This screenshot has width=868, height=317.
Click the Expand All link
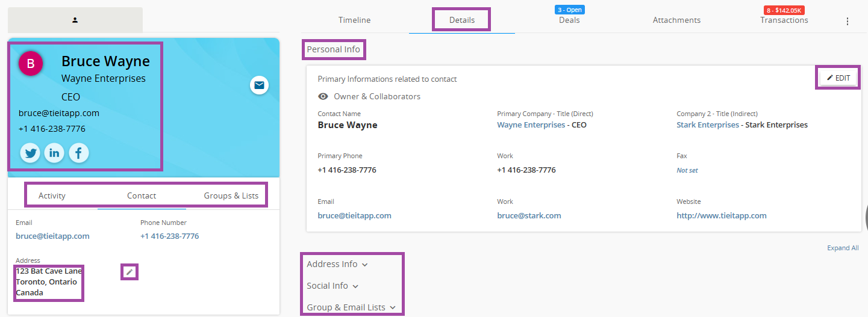click(843, 248)
